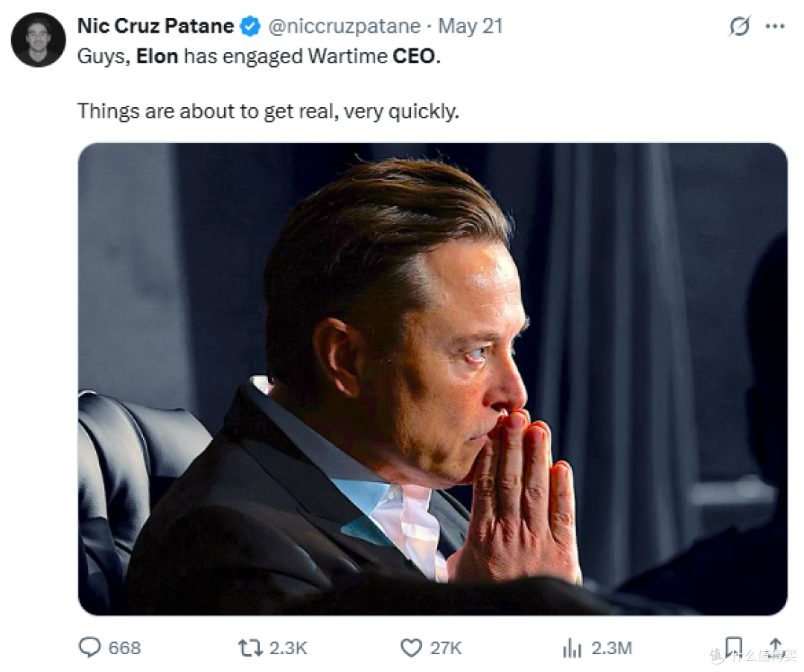
Task: Click the 'Guys, Elon has engaged Wartime CEO' line
Action: click(x=259, y=57)
